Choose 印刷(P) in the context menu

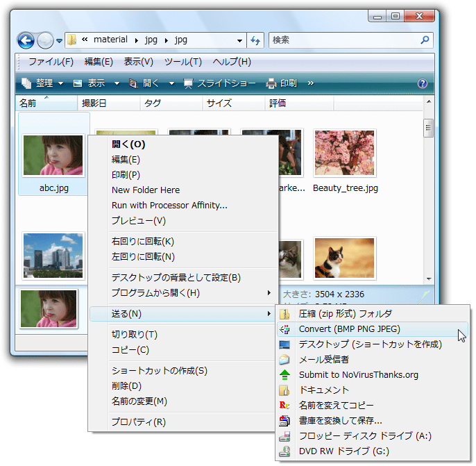coord(183,175)
